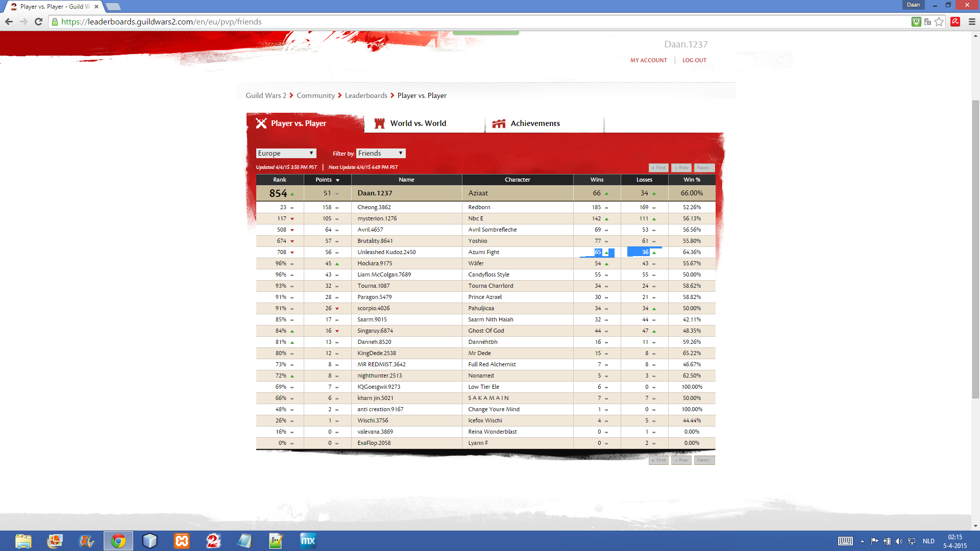Click the highlighted 36 losses cell
The height and width of the screenshot is (551, 980).
click(645, 252)
